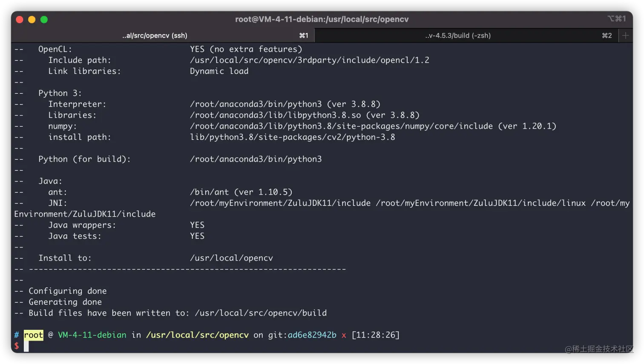
Task: Open a new terminal tab with plus button
Action: pos(625,36)
